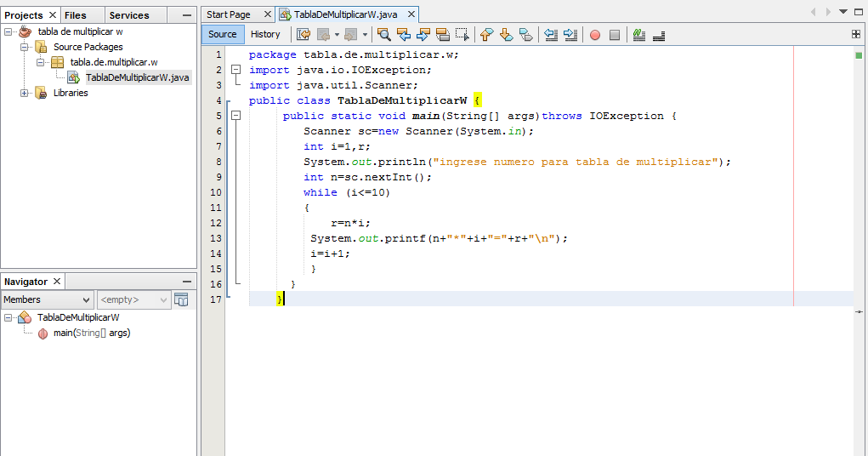Collapse the 'tabla de multiplicar w' project node
The height and width of the screenshot is (456, 868).
(8, 31)
